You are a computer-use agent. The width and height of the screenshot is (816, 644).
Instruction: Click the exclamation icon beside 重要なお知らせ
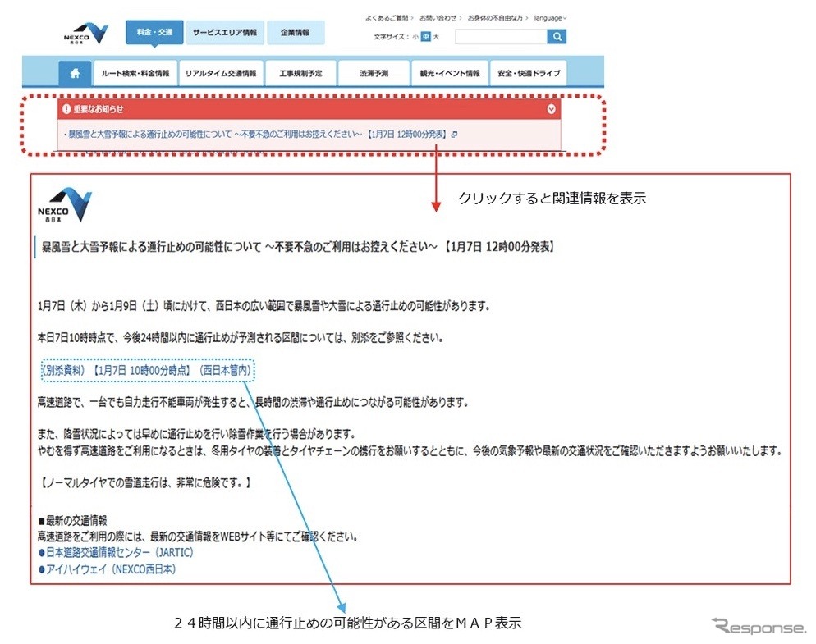pos(66,109)
